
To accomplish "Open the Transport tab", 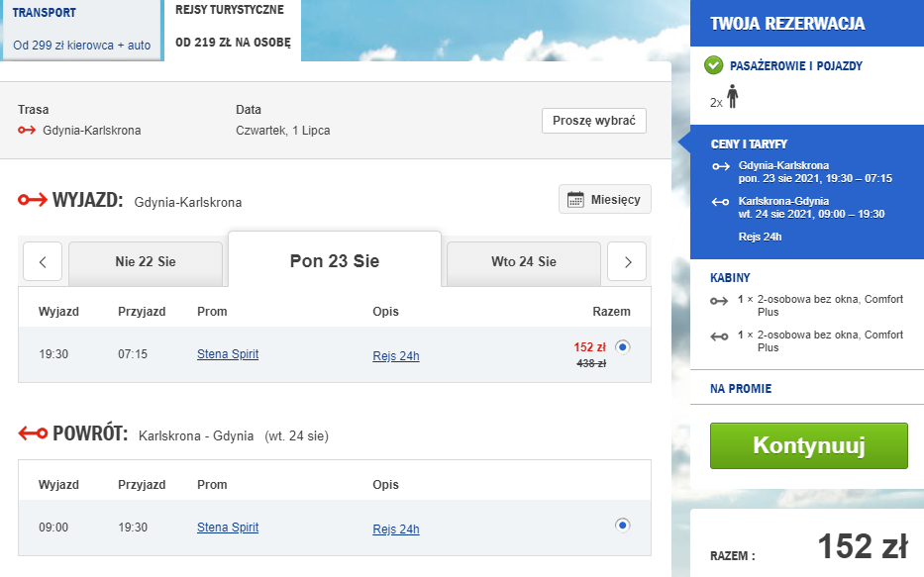I will pyautogui.click(x=81, y=30).
